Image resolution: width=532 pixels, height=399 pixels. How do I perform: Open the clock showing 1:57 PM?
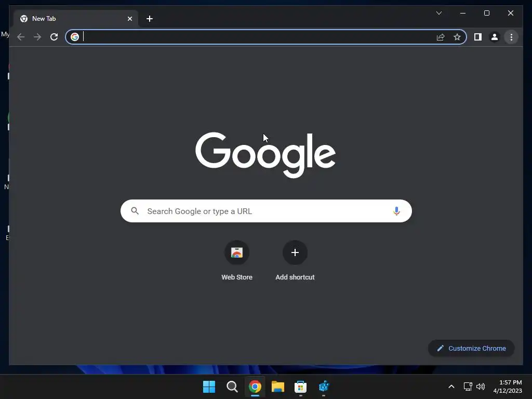coord(508,387)
